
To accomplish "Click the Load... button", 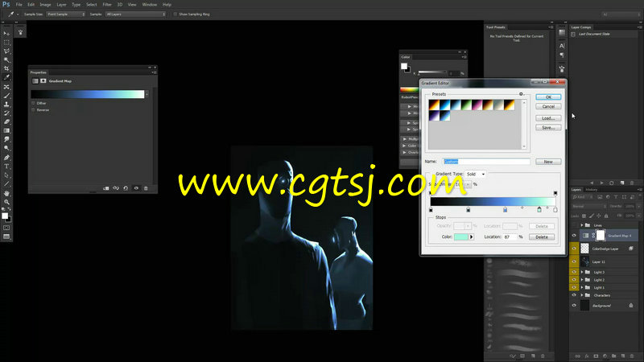I will coord(548,118).
